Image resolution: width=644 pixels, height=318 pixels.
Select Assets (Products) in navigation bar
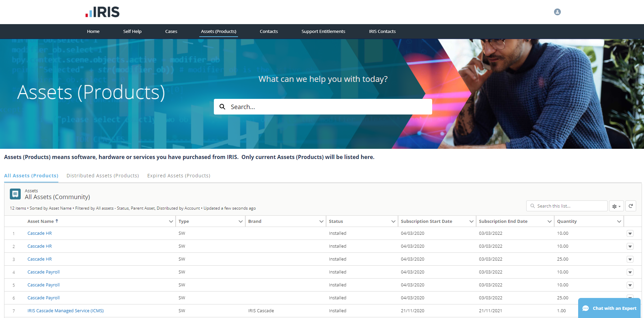click(219, 31)
